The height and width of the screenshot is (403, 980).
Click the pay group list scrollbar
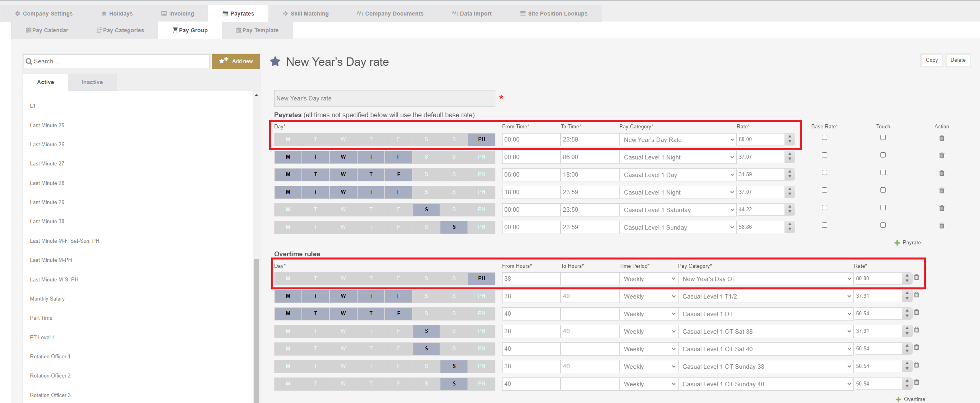coord(256,331)
